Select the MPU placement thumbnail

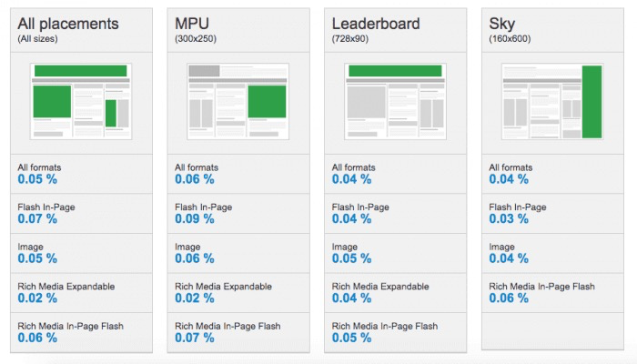pyautogui.click(x=238, y=101)
